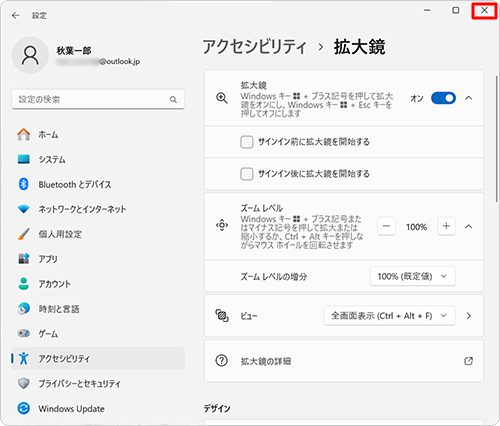500x426 pixels.
Task: Open ホーム from the sidebar
Action: [98, 135]
